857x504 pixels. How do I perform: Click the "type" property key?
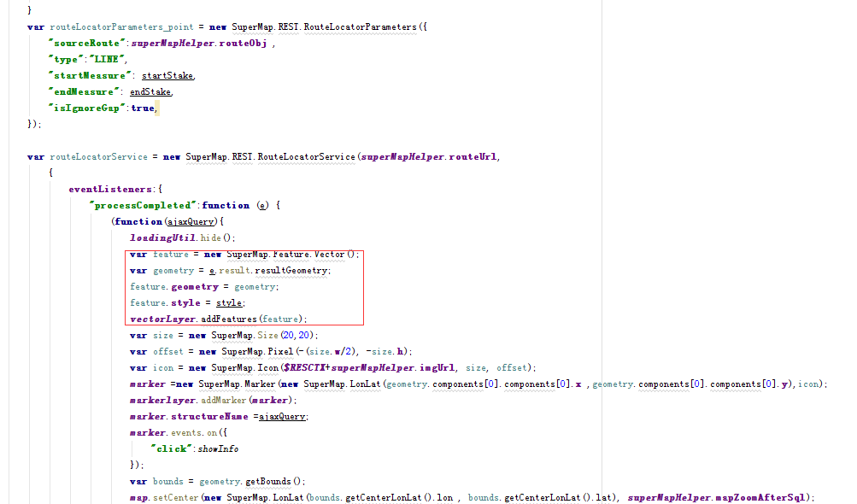(x=66, y=59)
